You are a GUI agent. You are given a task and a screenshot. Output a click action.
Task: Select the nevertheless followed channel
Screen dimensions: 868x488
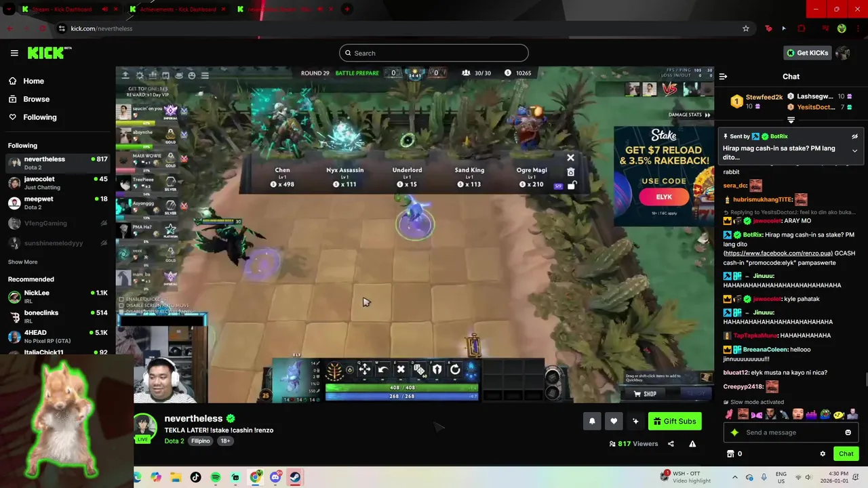57,163
